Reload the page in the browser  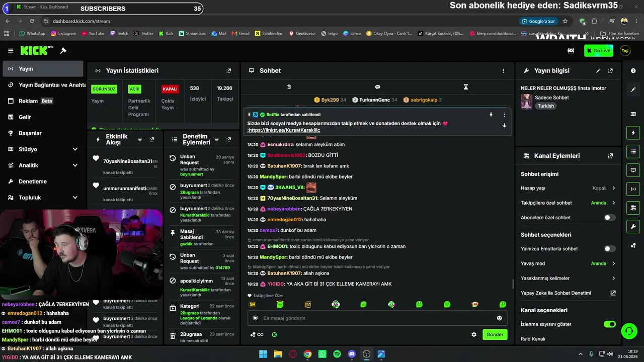pyautogui.click(x=32, y=21)
